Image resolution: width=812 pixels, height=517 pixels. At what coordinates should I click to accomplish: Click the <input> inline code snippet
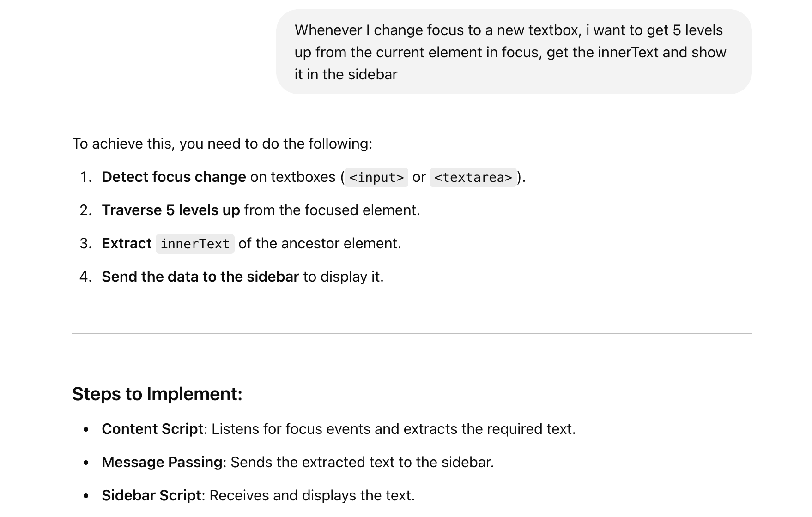coord(376,178)
